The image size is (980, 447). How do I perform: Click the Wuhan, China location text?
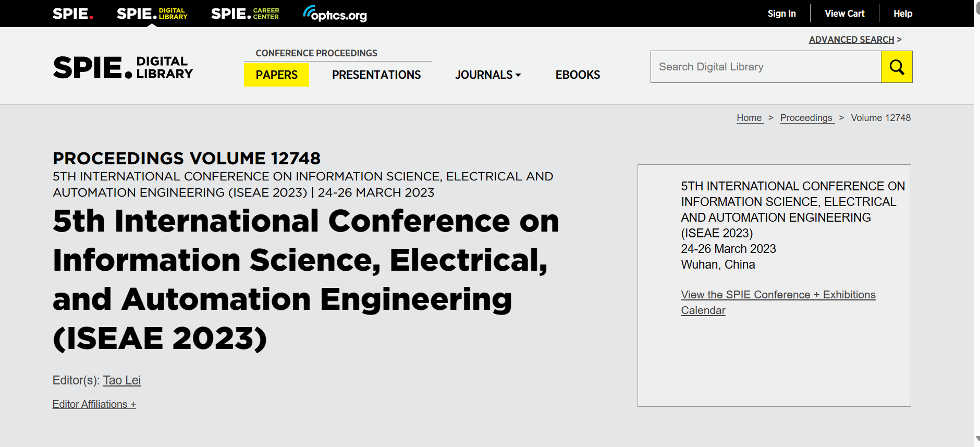point(718,264)
